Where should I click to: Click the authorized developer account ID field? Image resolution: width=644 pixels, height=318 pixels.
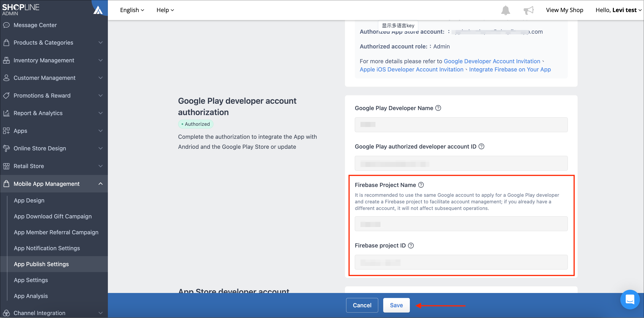point(461,163)
